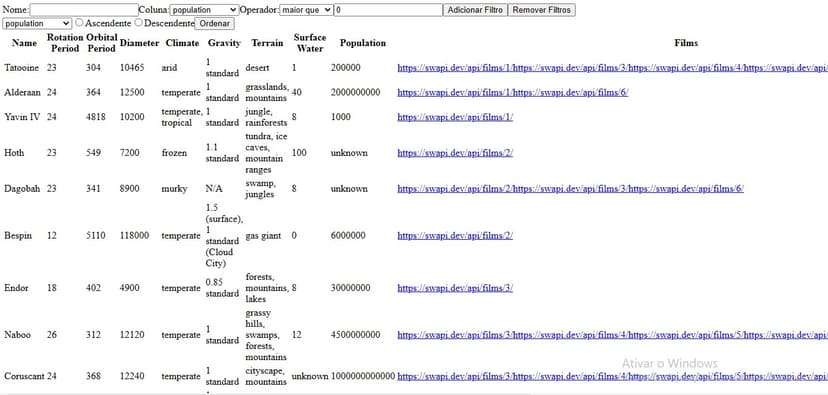Click the Ordenar button
The width and height of the screenshot is (828, 395).
(214, 24)
